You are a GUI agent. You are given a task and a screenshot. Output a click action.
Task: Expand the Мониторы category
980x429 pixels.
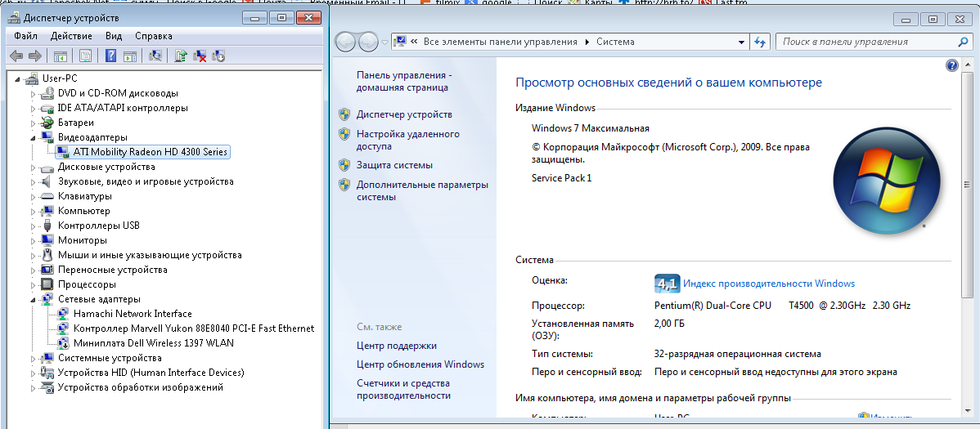34,240
